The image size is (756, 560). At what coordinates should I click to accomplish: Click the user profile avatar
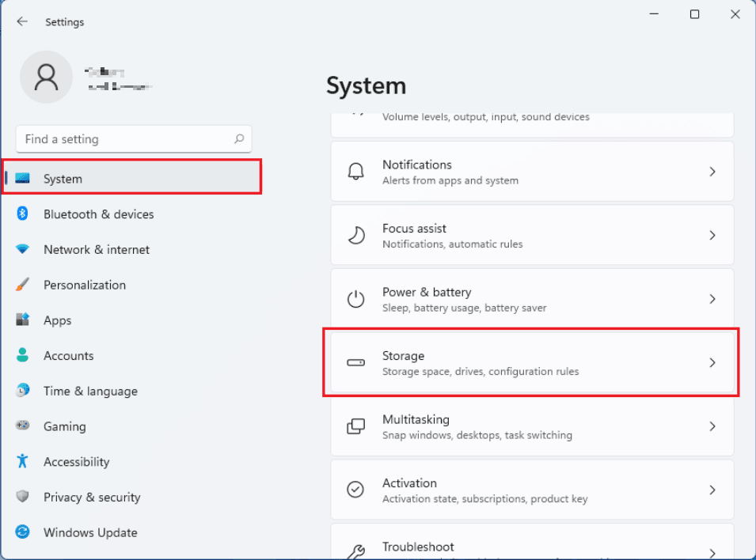pyautogui.click(x=46, y=77)
